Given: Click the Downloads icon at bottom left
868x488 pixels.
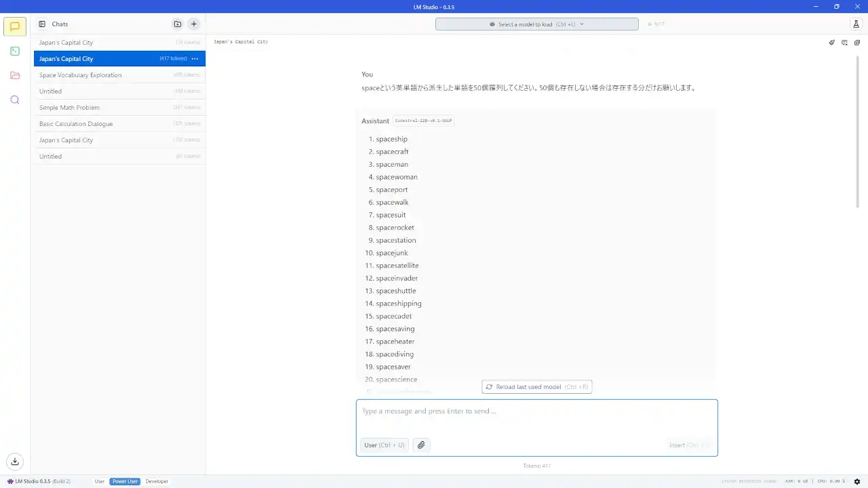Looking at the screenshot, I should coord(14,461).
